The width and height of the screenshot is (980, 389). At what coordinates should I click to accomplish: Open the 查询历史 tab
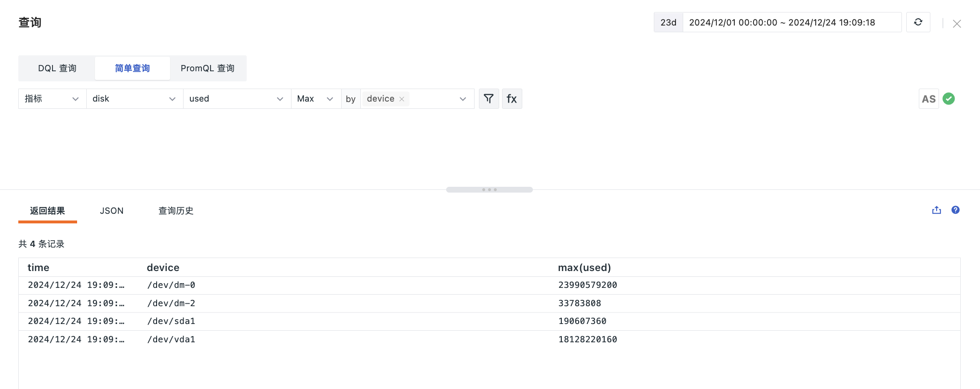point(176,211)
